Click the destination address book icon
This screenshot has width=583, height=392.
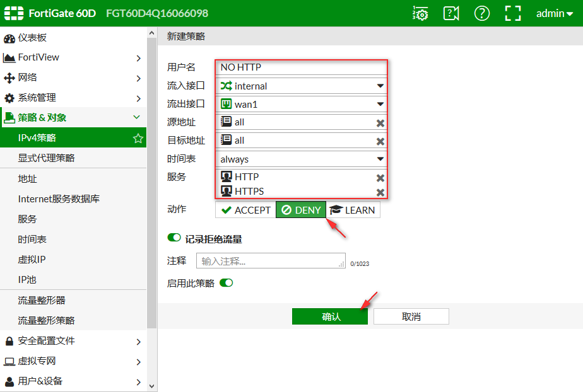click(226, 139)
